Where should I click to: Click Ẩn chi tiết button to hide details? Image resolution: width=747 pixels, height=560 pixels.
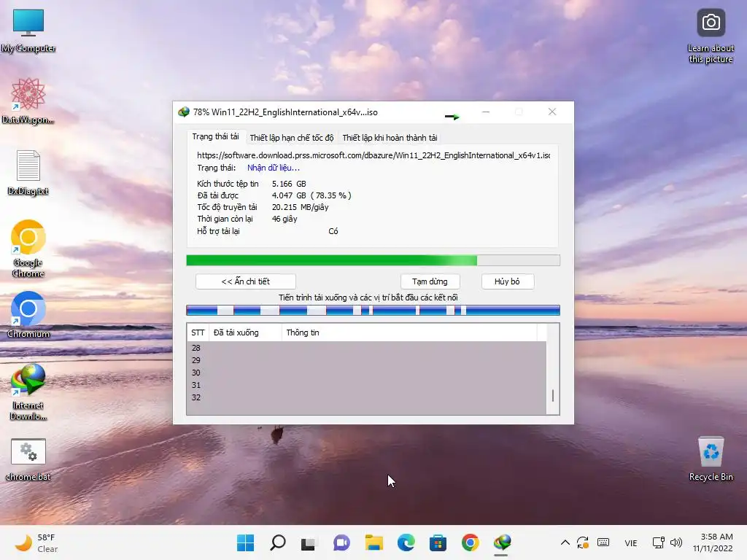point(245,281)
